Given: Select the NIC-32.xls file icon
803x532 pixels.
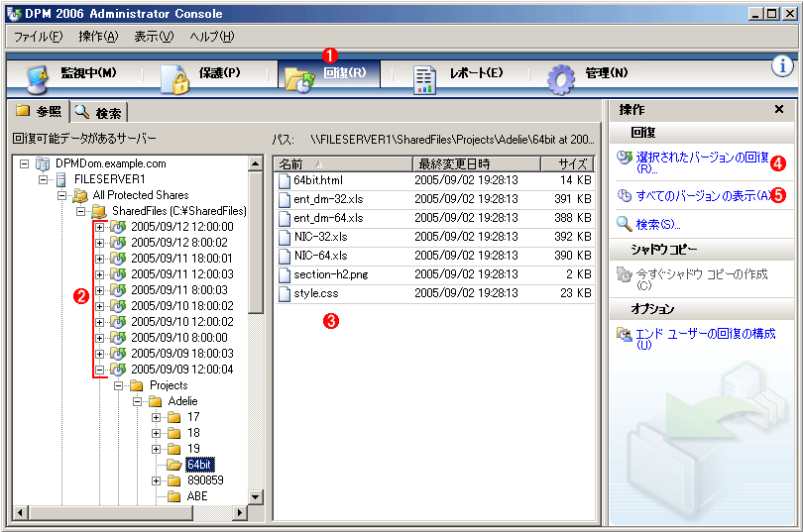Looking at the screenshot, I should [x=285, y=238].
